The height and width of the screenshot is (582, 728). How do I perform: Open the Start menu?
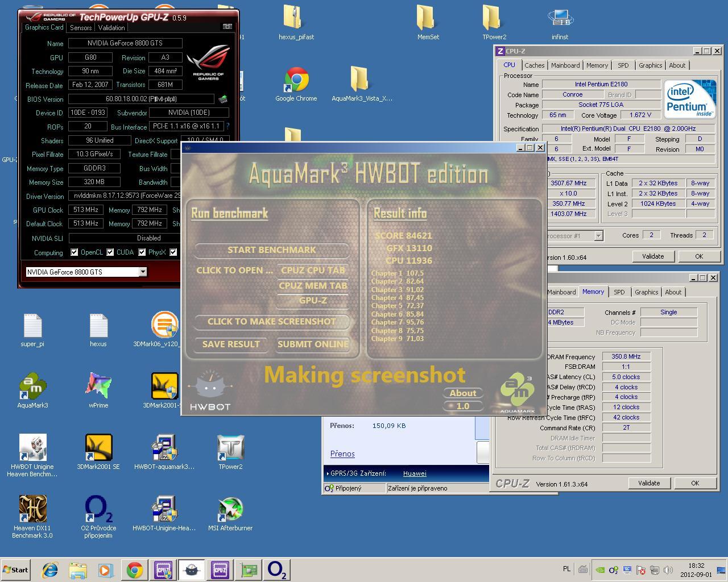point(16,570)
